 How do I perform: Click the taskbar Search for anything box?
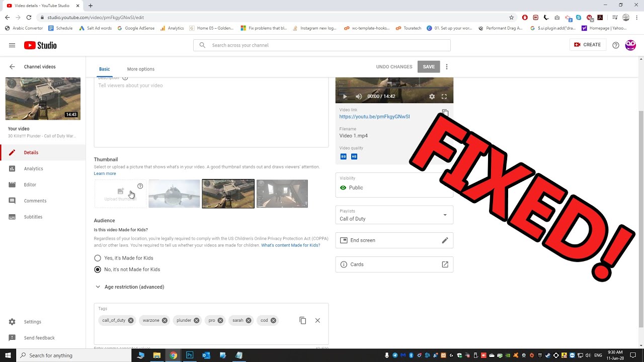(73, 355)
